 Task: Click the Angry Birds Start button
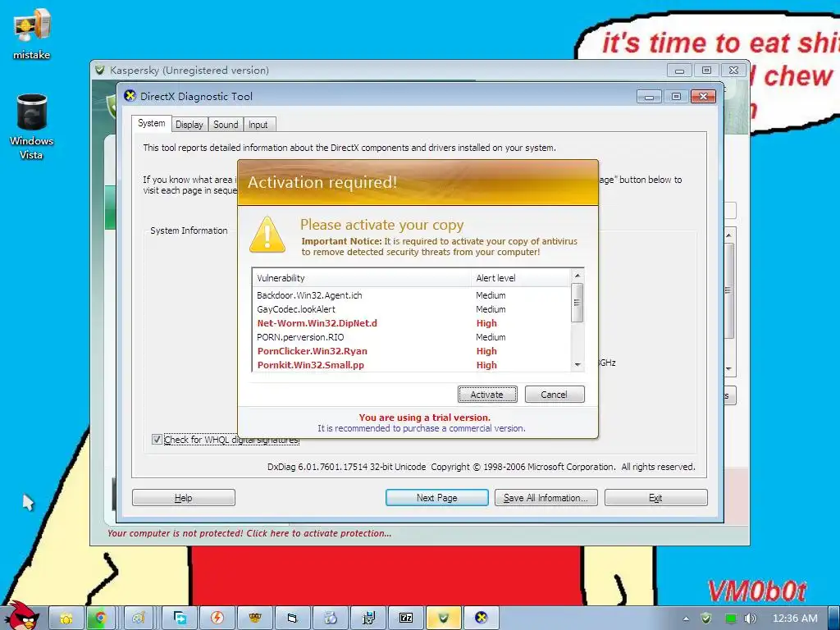coord(21,616)
